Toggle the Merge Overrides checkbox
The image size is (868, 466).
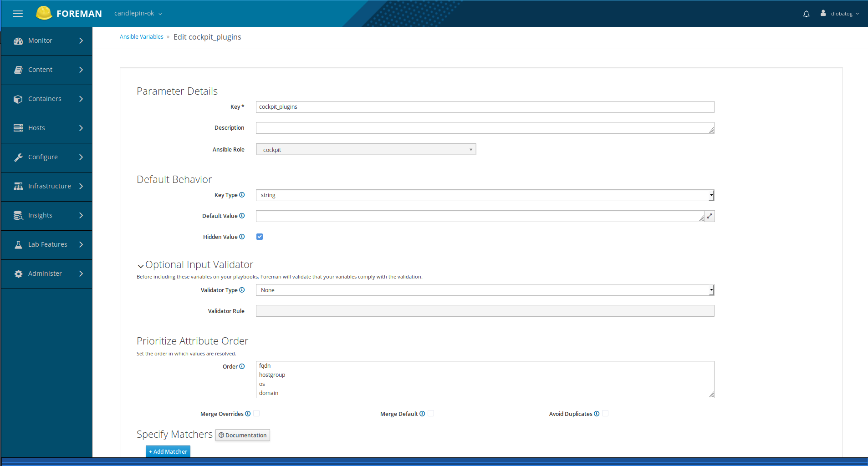256,413
